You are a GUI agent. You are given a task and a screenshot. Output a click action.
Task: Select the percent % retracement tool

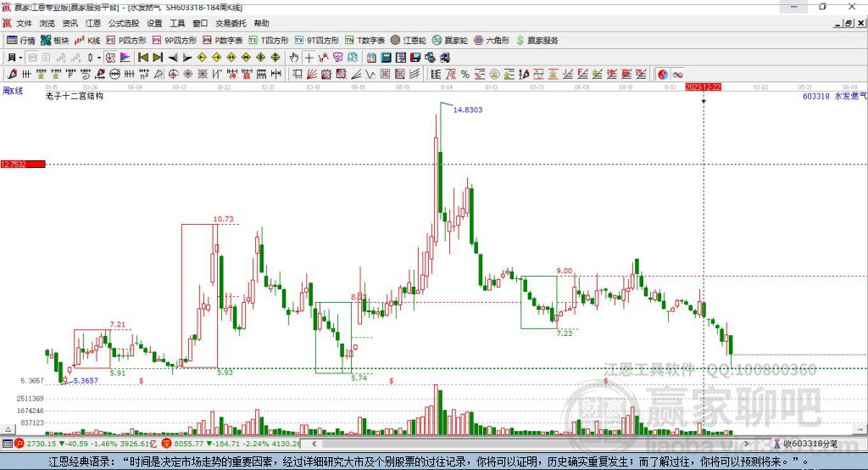[x=465, y=75]
